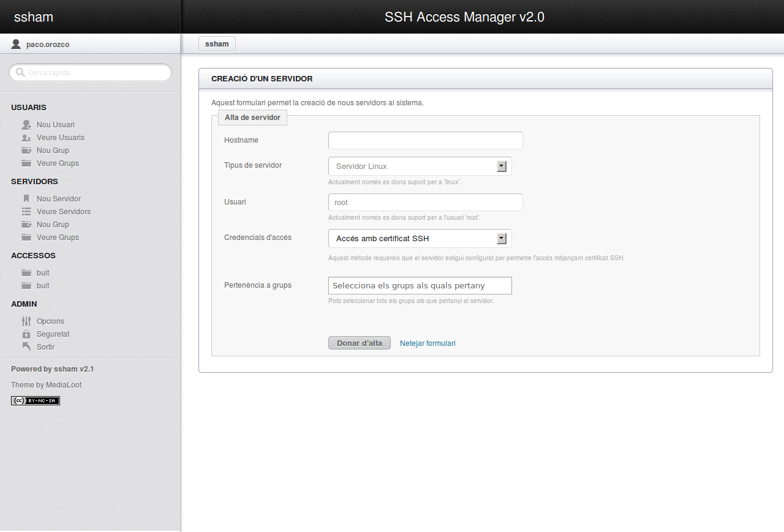Select the "Nou Usuari" add-user icon

[26, 124]
